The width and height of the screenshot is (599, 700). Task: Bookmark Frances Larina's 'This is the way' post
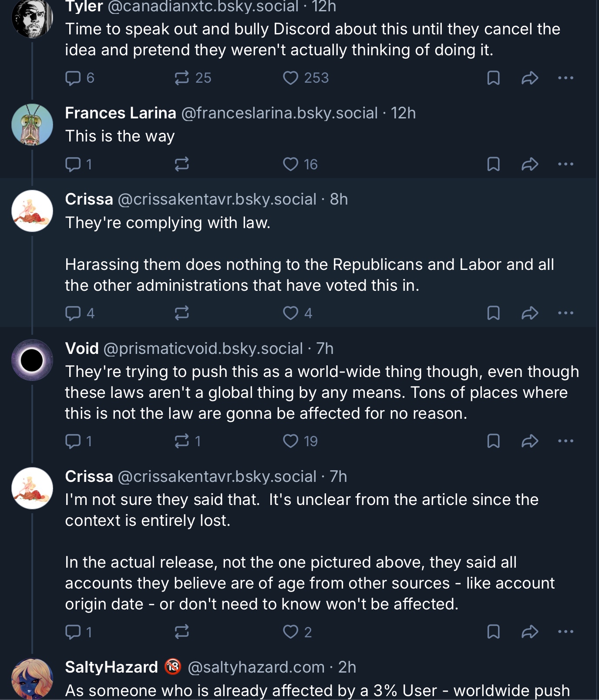tap(493, 164)
